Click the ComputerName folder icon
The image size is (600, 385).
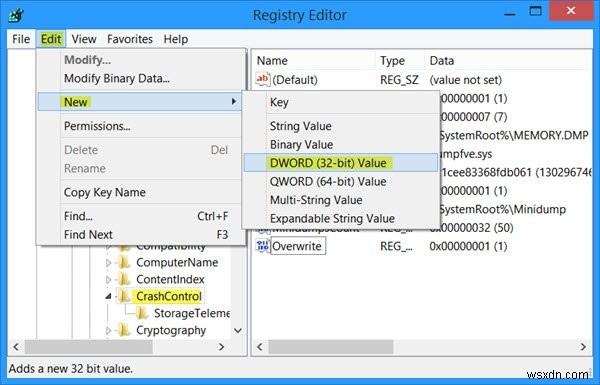click(x=124, y=262)
